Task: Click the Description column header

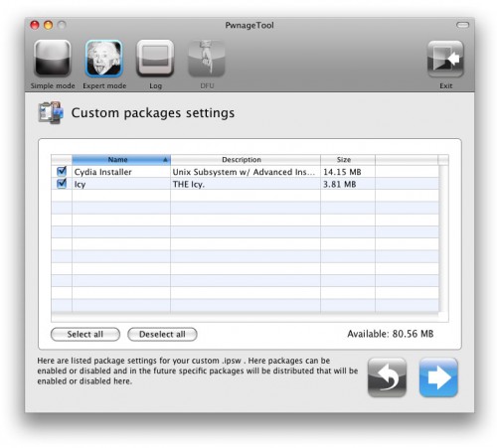Action: point(246,160)
